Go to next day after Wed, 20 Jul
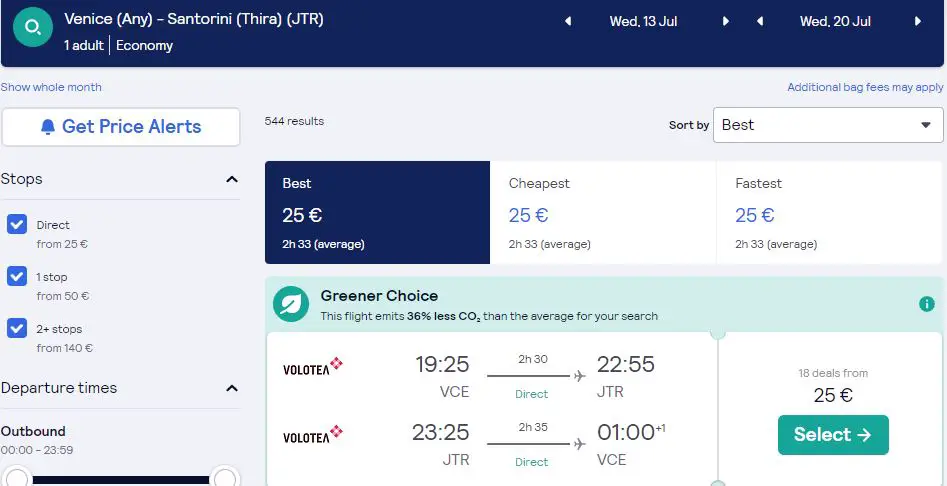The image size is (947, 486). [917, 22]
